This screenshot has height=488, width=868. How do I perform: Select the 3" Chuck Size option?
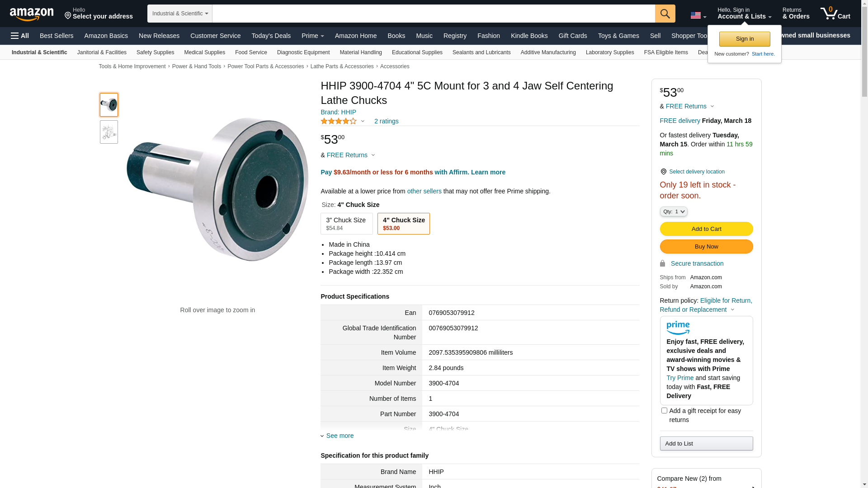[x=346, y=224]
